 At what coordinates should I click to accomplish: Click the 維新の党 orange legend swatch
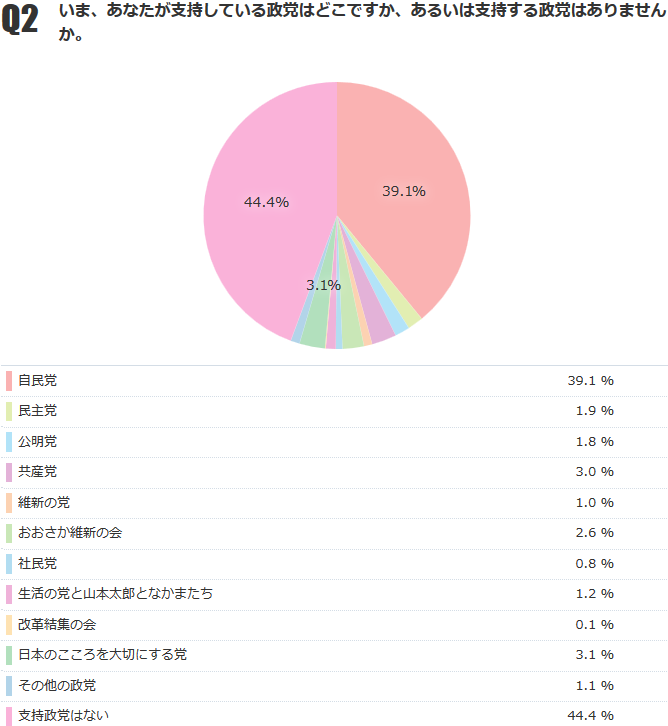coord(8,502)
